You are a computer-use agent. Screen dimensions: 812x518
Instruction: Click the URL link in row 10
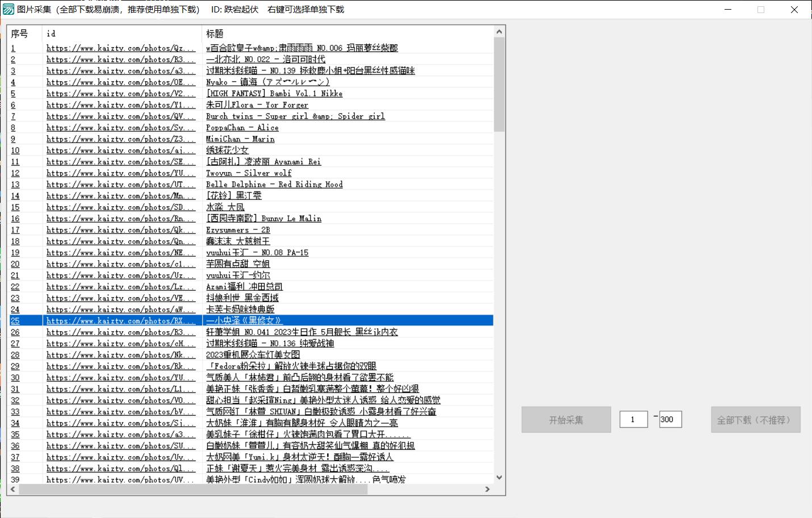tap(120, 151)
